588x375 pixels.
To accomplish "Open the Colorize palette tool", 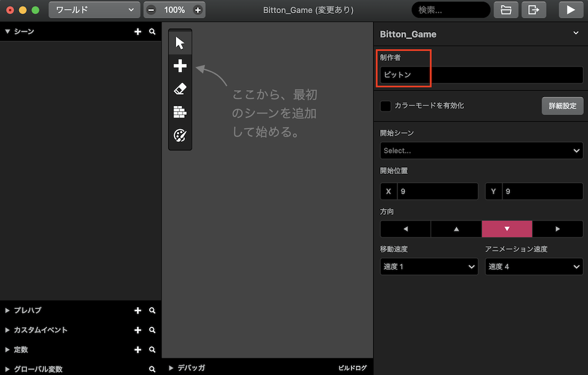I will (x=180, y=136).
